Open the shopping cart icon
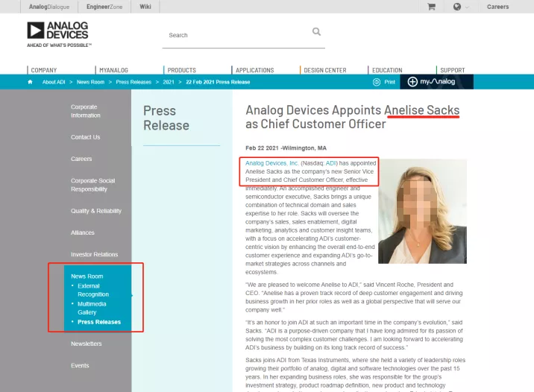This screenshot has width=534, height=392. coord(432,7)
